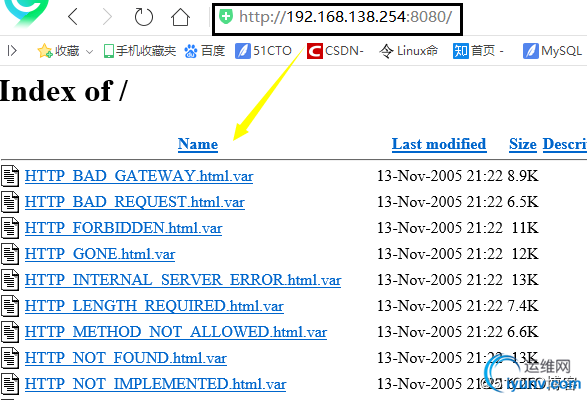
Task: Open HTTP_GONE.html.var file link
Action: [100, 254]
